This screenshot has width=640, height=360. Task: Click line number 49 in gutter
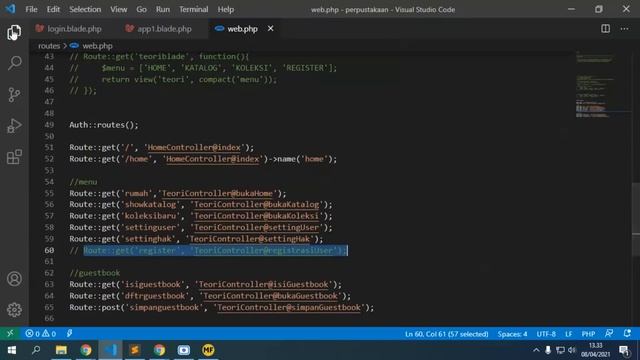pos(49,125)
